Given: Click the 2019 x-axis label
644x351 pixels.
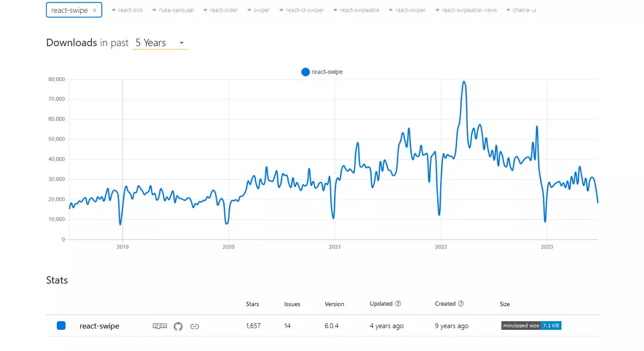Looking at the screenshot, I should click(122, 247).
